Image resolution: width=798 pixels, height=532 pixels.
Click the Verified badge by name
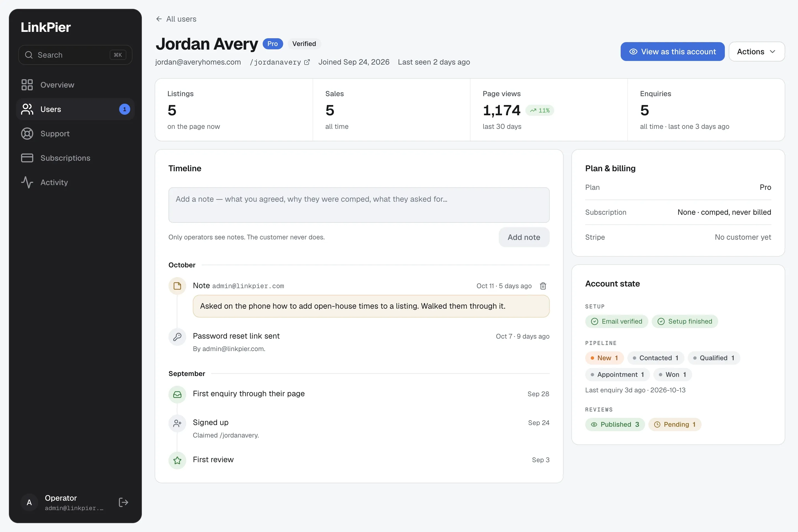tap(304, 44)
